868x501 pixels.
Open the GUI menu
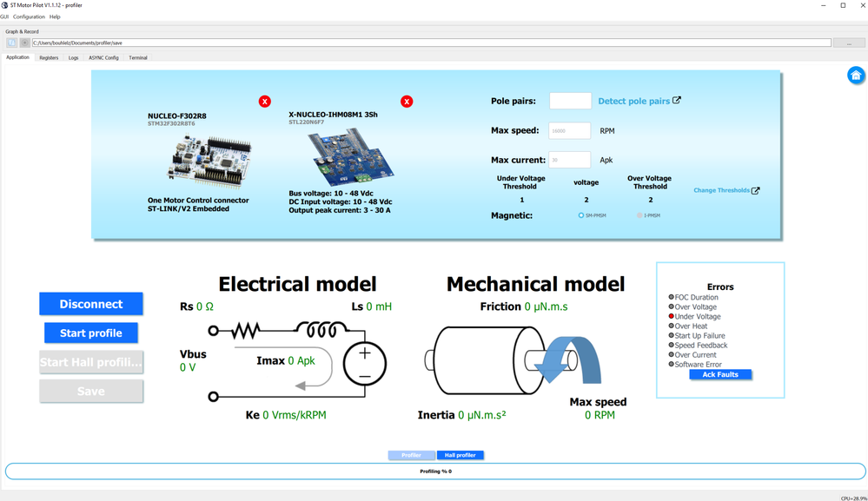point(4,16)
